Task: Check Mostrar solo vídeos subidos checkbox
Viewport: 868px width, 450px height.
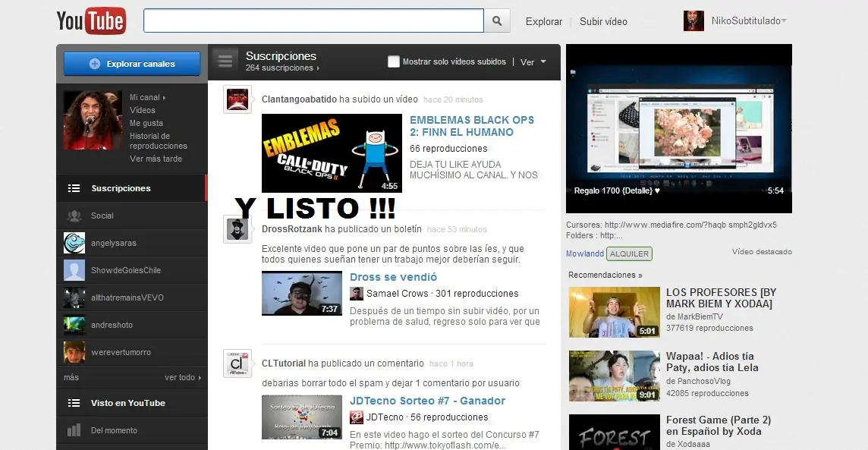Action: 394,61
